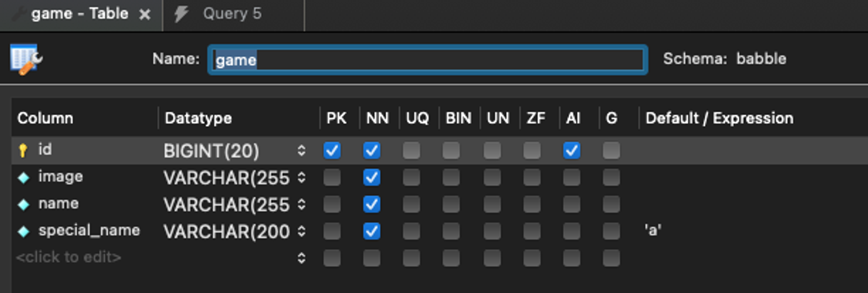
Task: Open the datatype dropdown for special_name
Action: tap(302, 231)
